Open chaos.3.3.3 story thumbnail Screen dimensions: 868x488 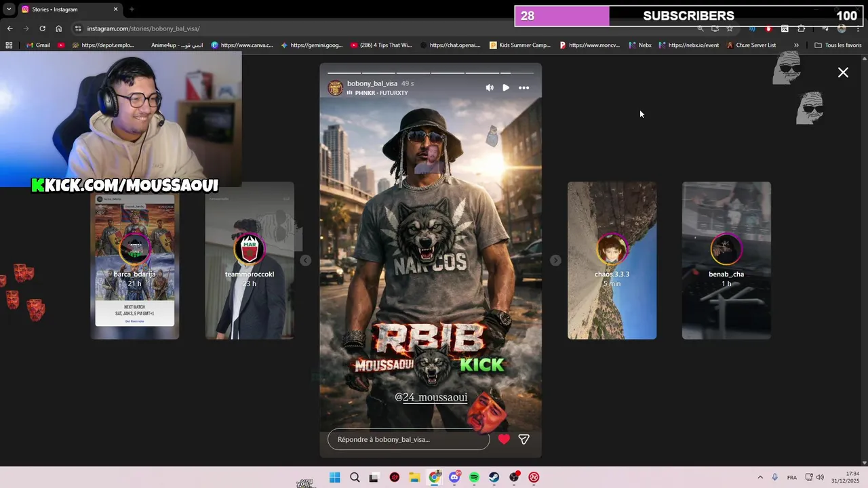(612, 260)
